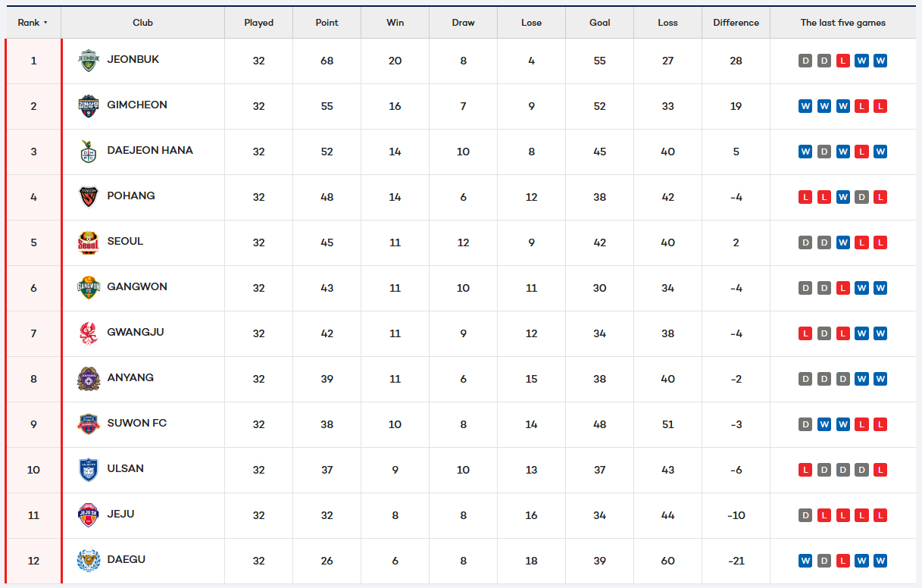Click Daegu's red L result badge
This screenshot has height=588, width=922.
point(842,561)
